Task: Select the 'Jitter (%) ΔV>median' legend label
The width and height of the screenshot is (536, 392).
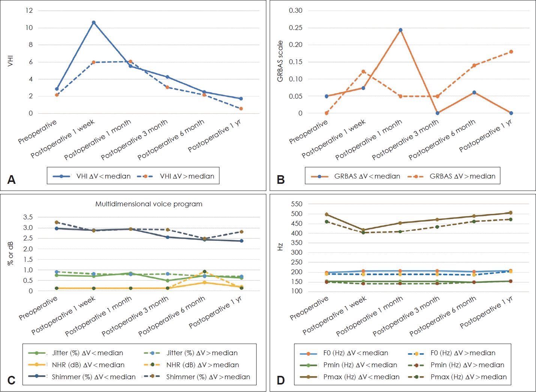Action: (x=202, y=353)
